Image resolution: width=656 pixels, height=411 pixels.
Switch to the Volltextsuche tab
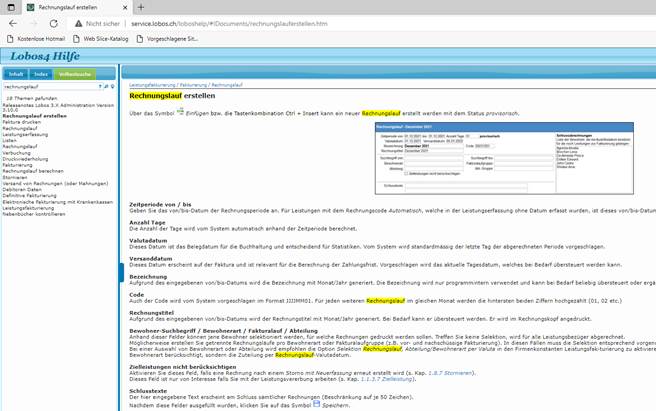pyautogui.click(x=75, y=74)
